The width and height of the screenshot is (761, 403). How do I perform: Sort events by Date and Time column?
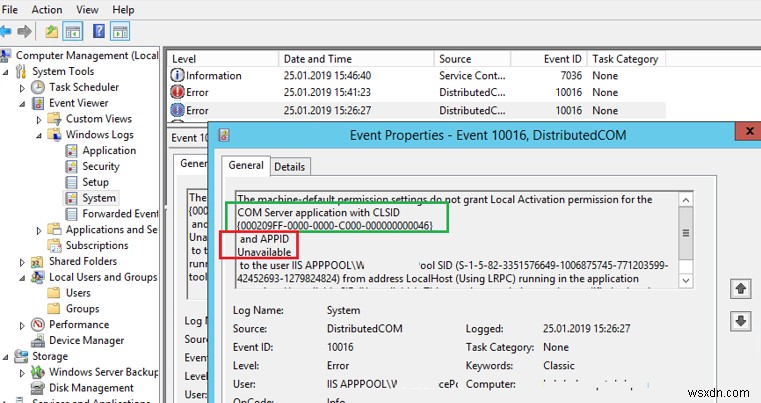356,59
